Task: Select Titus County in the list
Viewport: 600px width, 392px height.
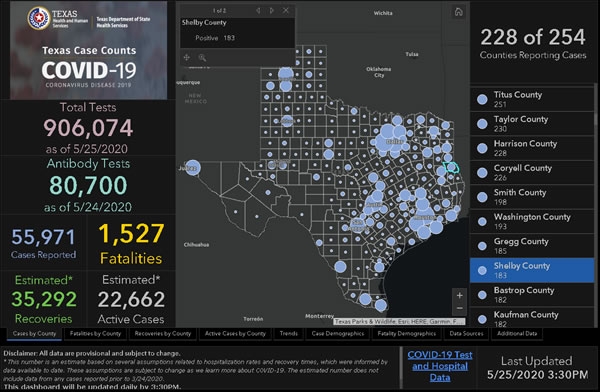Action: (x=532, y=99)
